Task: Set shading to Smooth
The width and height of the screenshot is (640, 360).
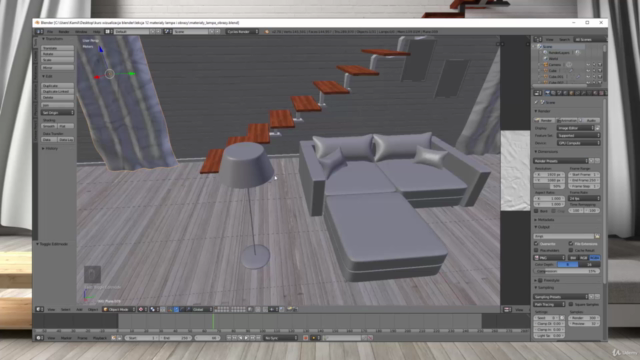Action: click(x=49, y=126)
